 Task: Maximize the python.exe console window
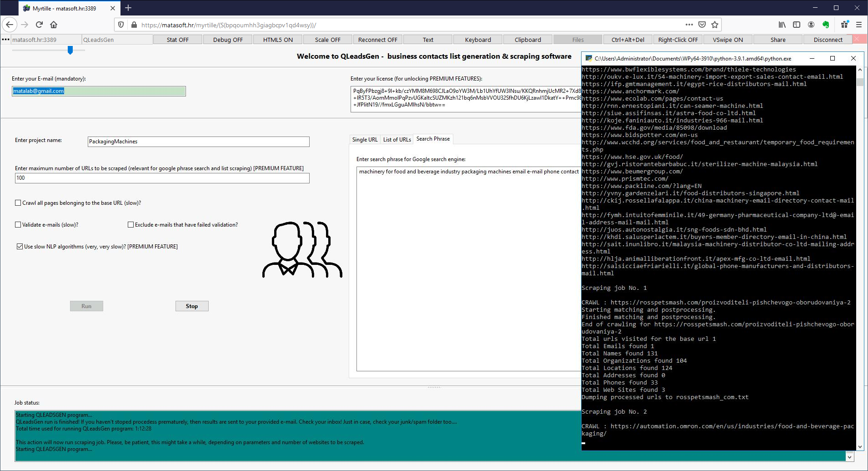point(833,58)
